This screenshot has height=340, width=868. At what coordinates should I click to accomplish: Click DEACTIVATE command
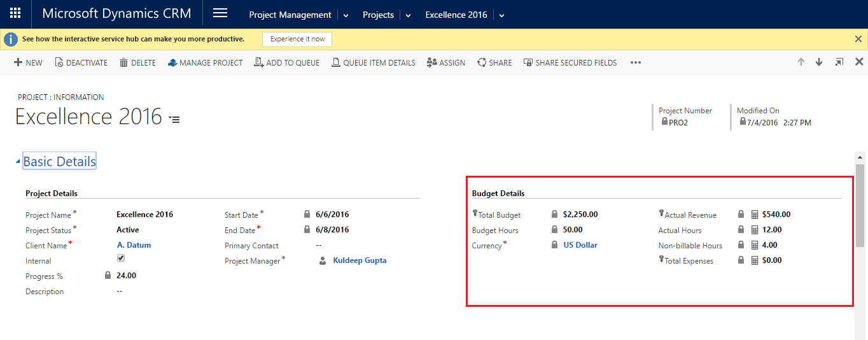click(x=81, y=62)
